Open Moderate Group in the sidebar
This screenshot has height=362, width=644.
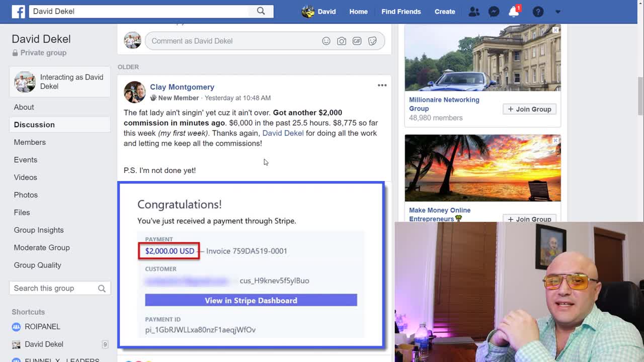pos(42,248)
